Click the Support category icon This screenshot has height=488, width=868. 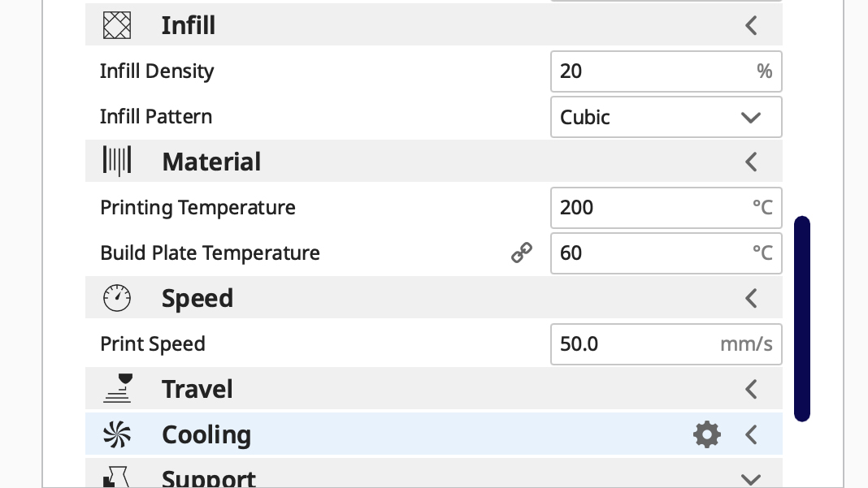[x=117, y=477]
